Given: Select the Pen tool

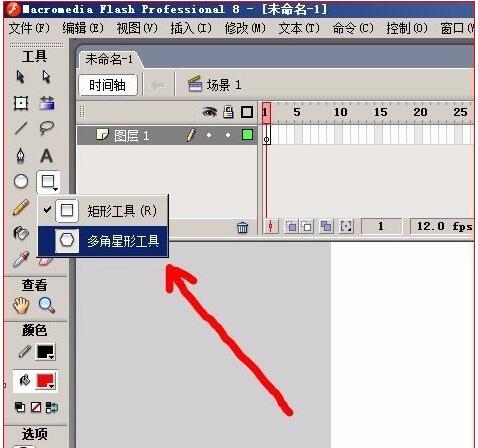Looking at the screenshot, I should [x=21, y=156].
